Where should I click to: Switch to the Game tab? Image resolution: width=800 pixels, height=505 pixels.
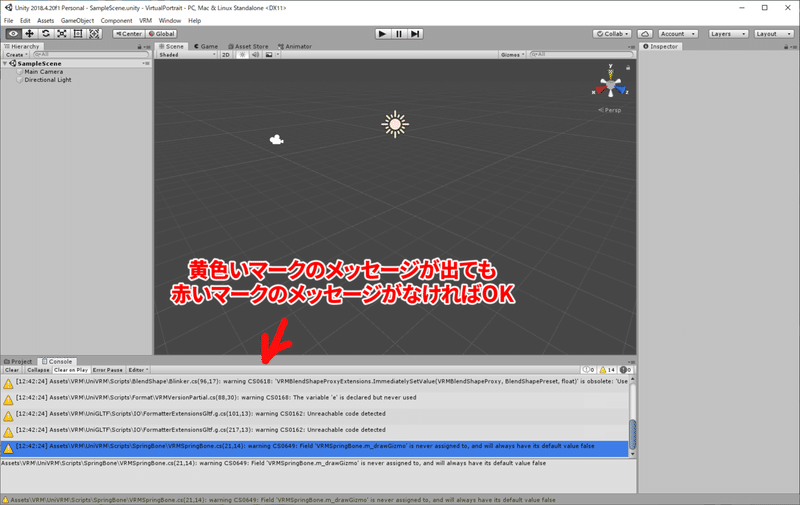[205, 46]
